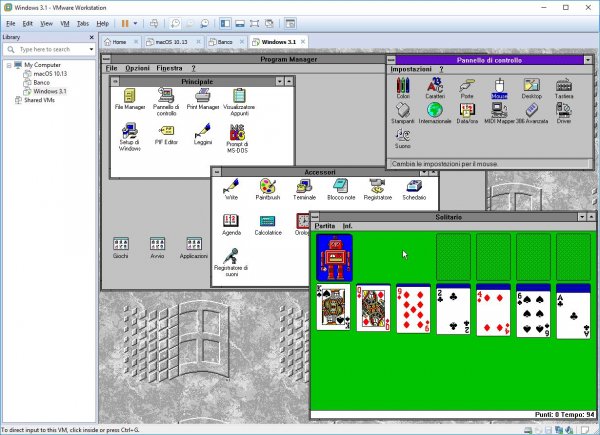This screenshot has height=435, width=600.
Task: Open Library search dropdown arrow
Action: click(x=91, y=49)
